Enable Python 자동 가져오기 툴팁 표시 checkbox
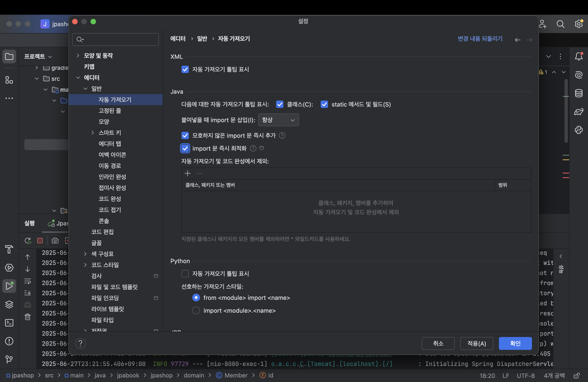Screen dimensions: 588x382 pos(185,274)
